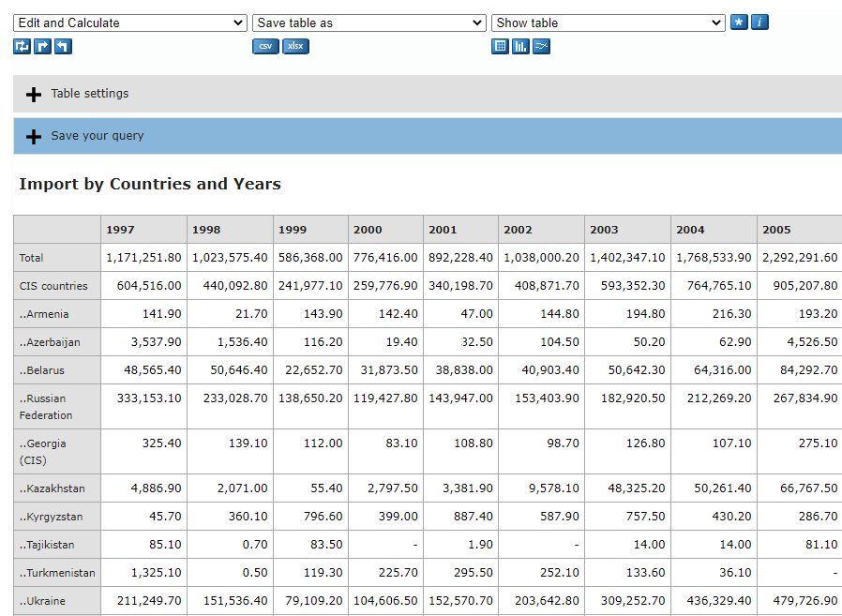The image size is (842, 616).
Task: Click Kazakhstan 2003 value 48,325.20
Action: coord(637,488)
